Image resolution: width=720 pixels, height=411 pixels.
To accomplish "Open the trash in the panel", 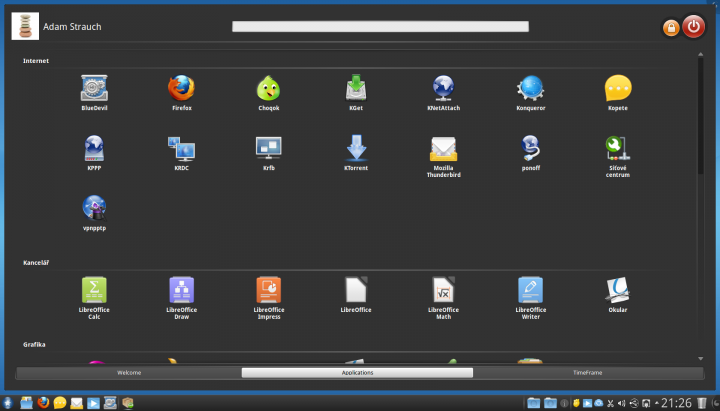I will click(701, 403).
